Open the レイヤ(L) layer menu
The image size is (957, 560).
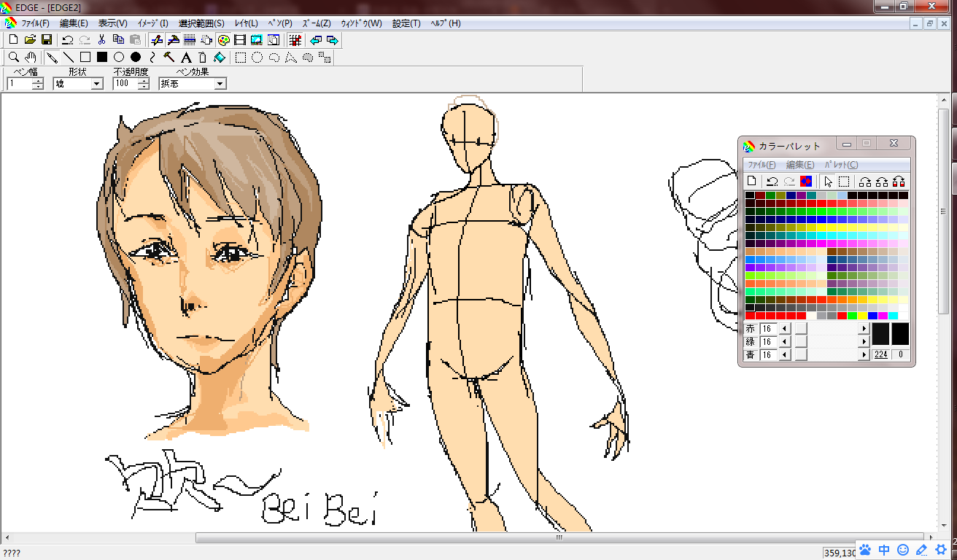tap(246, 23)
